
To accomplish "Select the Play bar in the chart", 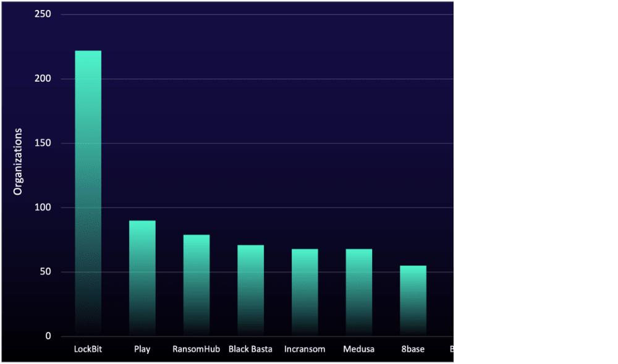I will point(142,279).
